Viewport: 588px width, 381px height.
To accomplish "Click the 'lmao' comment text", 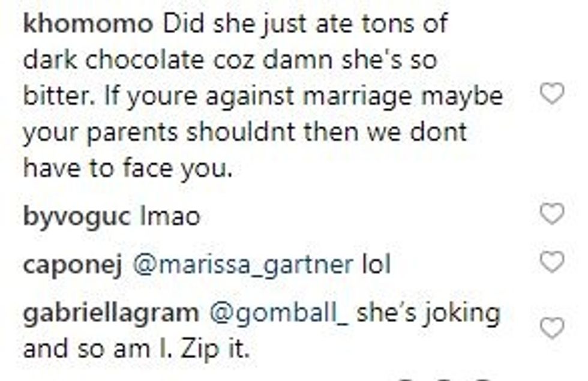I will [x=169, y=217].
